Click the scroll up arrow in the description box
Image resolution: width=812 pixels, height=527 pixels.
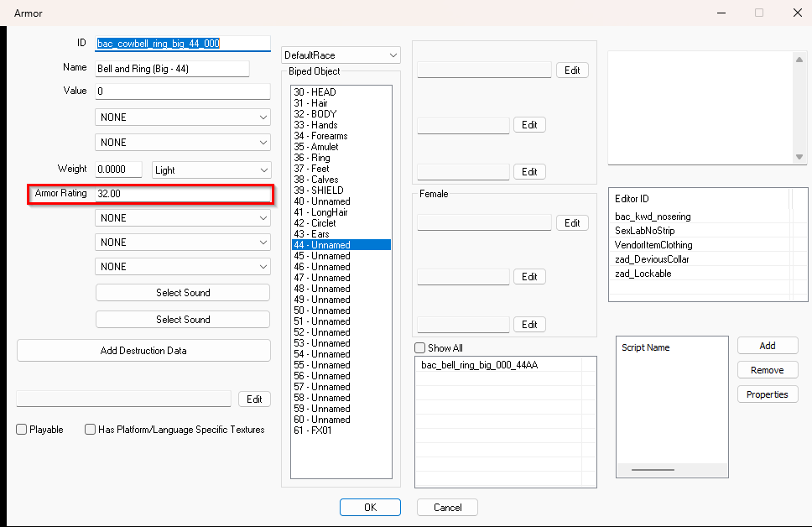(x=799, y=60)
